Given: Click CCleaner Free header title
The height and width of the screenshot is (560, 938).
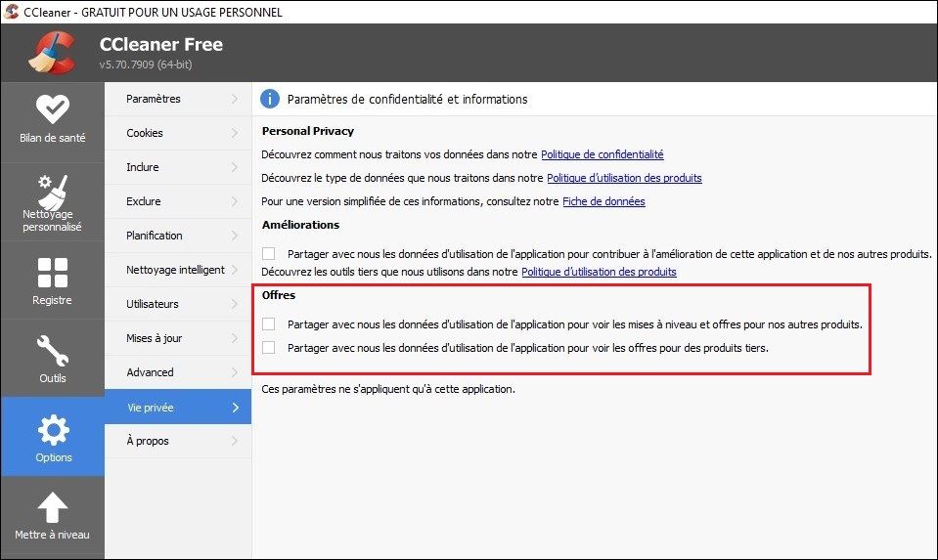Looking at the screenshot, I should [161, 44].
